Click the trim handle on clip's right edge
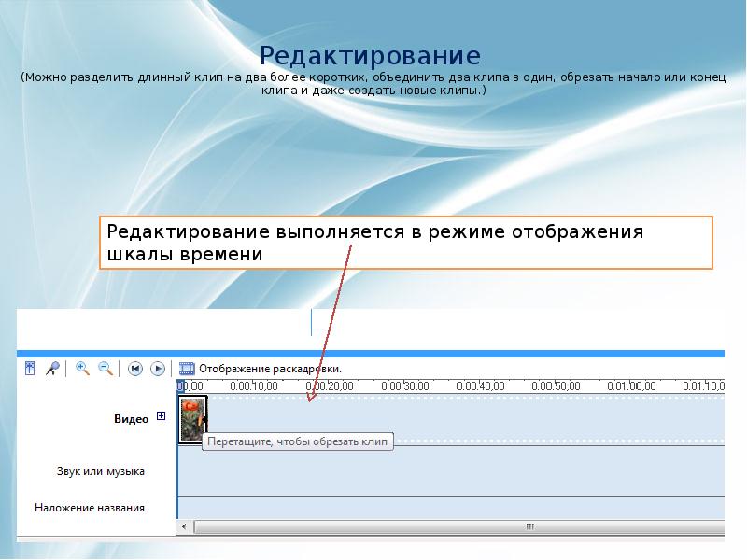The width and height of the screenshot is (747, 560). [206, 418]
